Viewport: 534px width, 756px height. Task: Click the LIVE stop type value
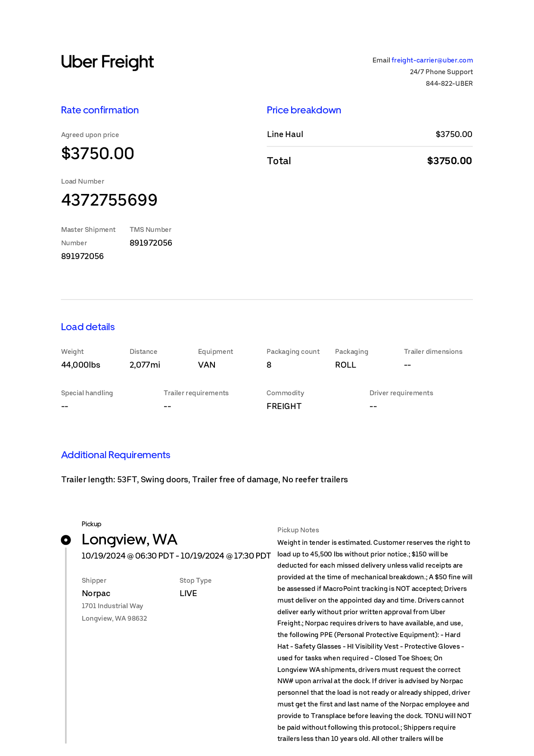tap(188, 594)
